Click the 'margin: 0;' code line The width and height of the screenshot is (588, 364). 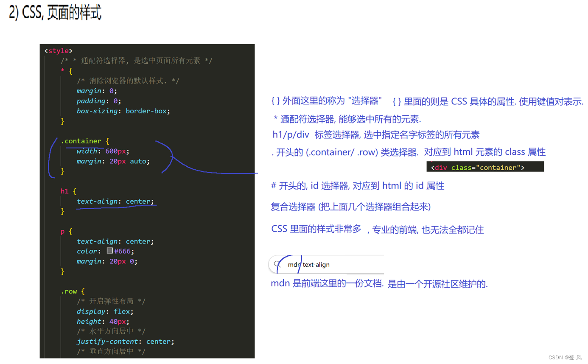tap(97, 91)
